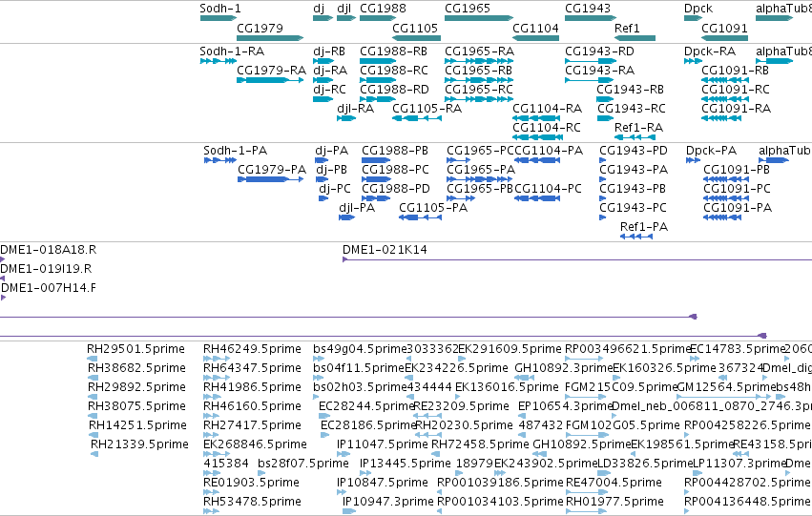Select the dj-RC transcript label
Image resolution: width=812 pixels, height=516 pixels.
pos(329,90)
